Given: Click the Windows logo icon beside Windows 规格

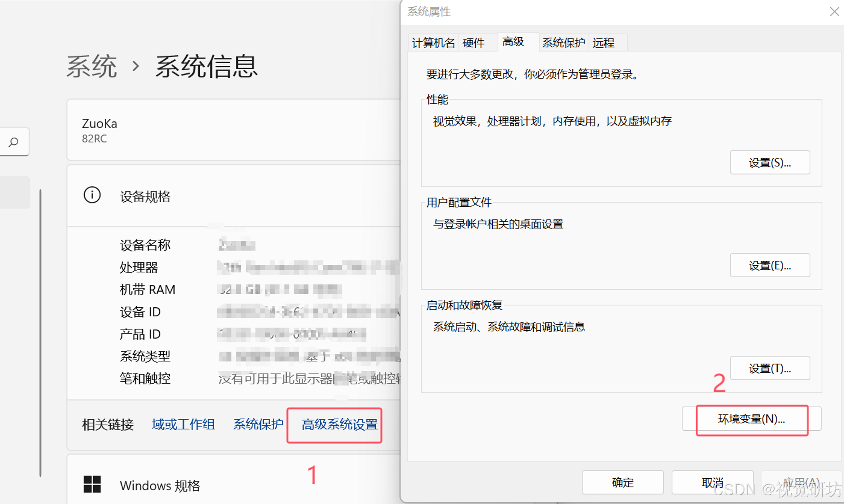Looking at the screenshot, I should pyautogui.click(x=92, y=484).
